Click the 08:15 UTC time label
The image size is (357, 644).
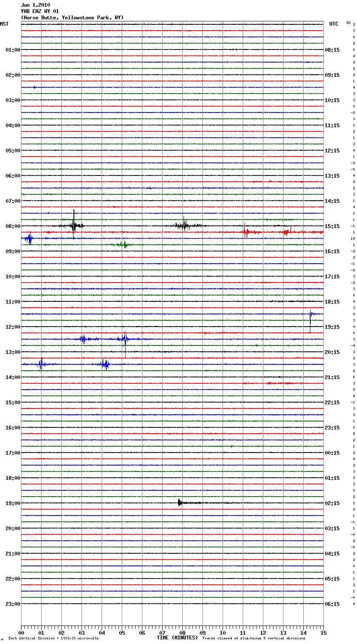pyautogui.click(x=332, y=50)
